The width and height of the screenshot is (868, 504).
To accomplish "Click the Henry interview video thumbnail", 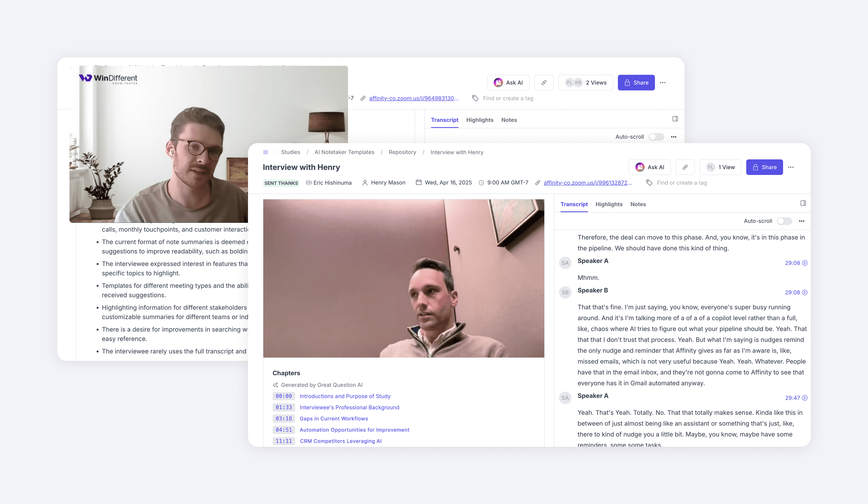I will [x=403, y=278].
